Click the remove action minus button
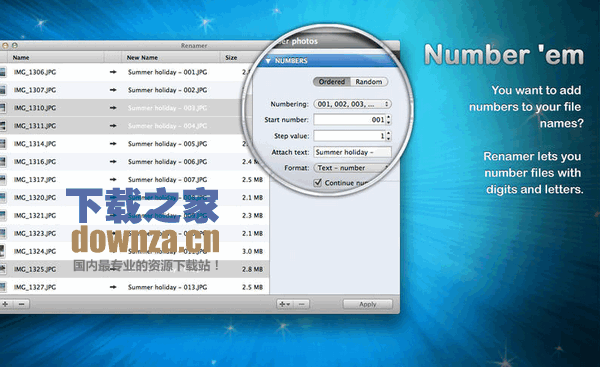 tap(302, 304)
